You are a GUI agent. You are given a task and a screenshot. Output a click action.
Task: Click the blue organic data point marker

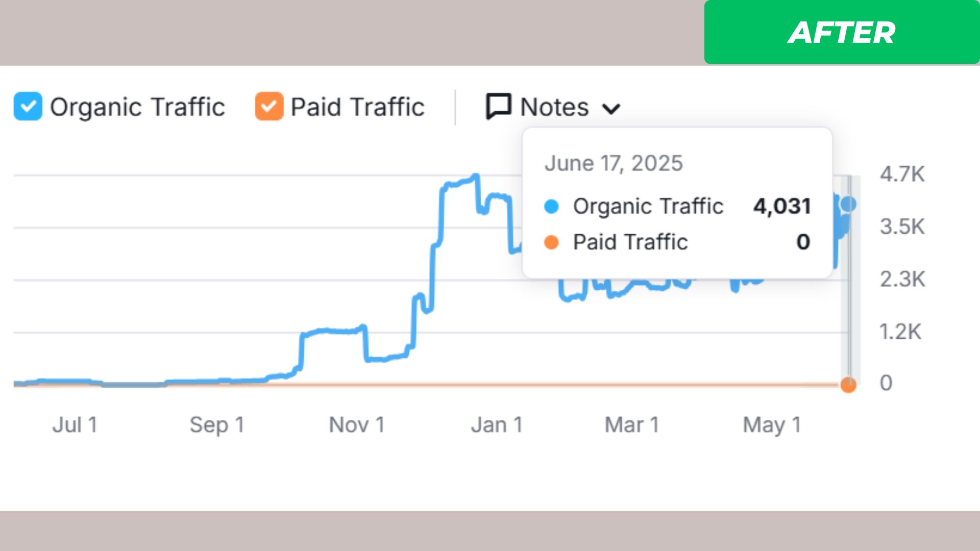[x=848, y=204]
